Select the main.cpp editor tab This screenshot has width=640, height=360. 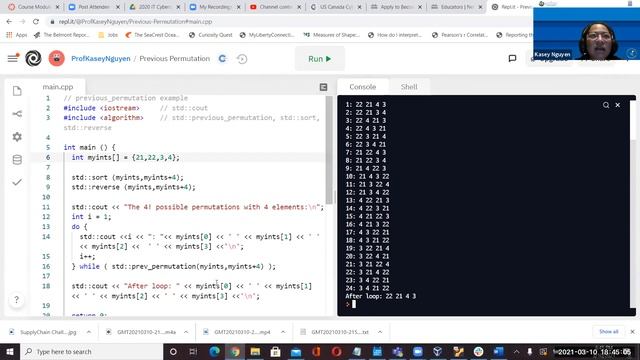point(58,87)
